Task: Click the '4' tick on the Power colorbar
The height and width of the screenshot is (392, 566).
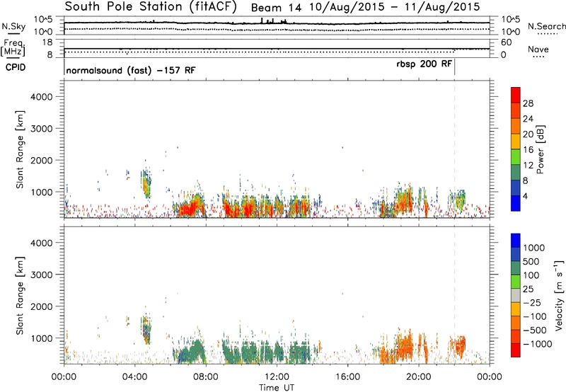Action: pyautogui.click(x=525, y=196)
